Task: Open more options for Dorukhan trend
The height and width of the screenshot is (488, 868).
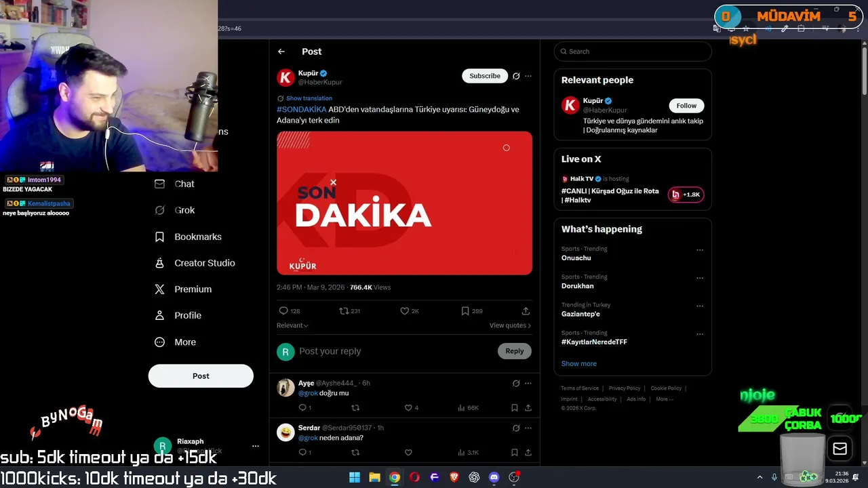Action: click(x=700, y=278)
